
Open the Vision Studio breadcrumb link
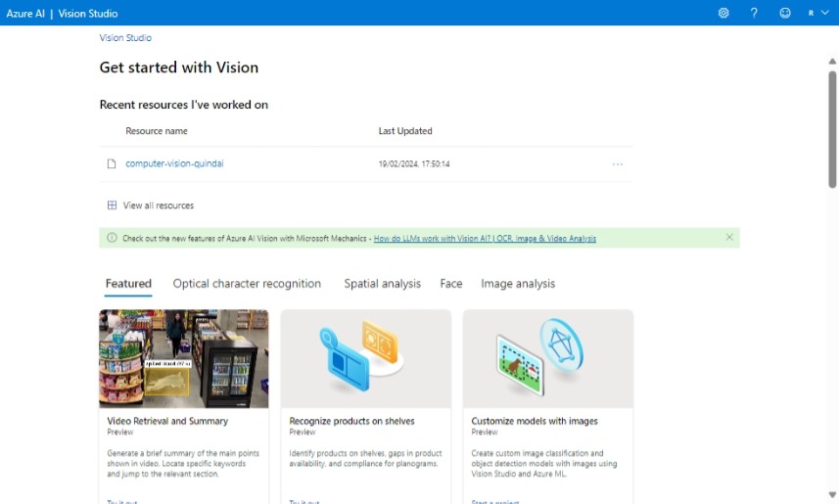tap(125, 37)
